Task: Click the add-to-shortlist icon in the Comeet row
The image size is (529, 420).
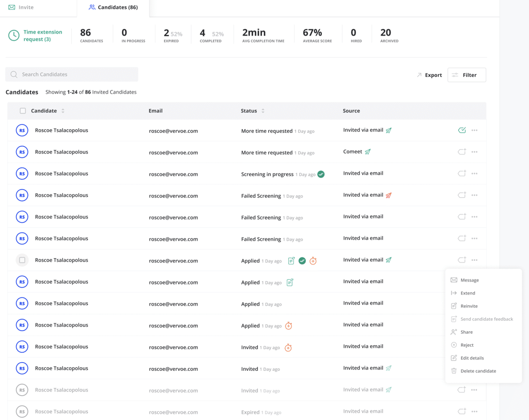Action: pyautogui.click(x=462, y=152)
